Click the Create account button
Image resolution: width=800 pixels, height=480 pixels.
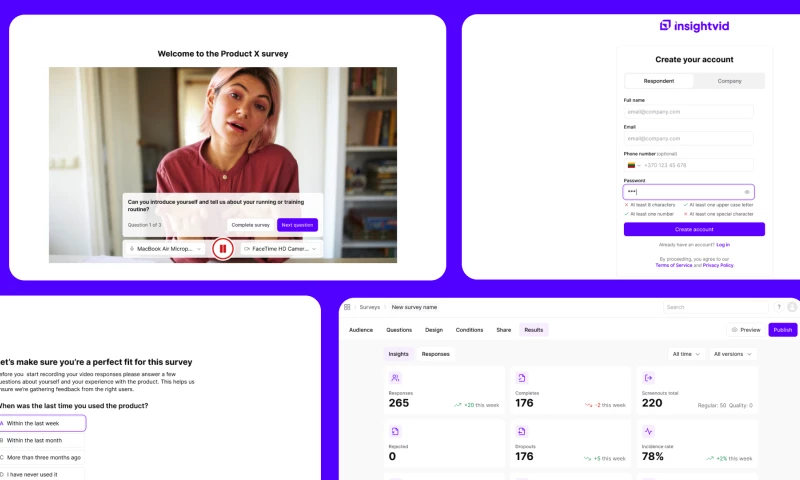tap(694, 230)
